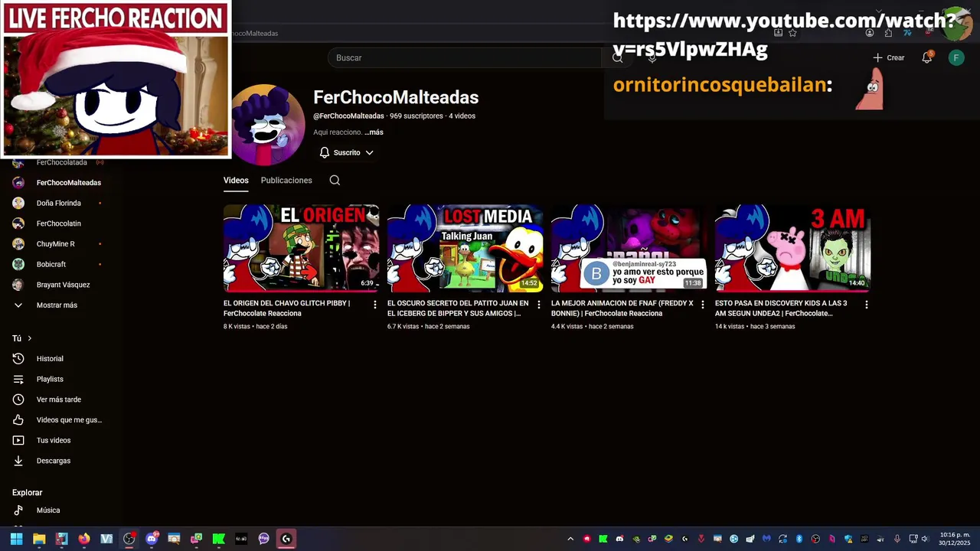Open File Explorer from taskbar
Viewport: 980px width, 551px height.
pos(39,539)
